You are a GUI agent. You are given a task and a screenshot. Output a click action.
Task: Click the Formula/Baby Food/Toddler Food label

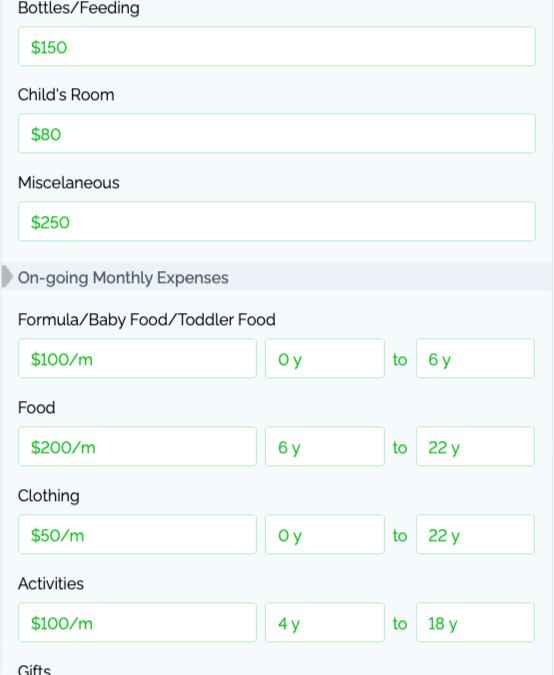pos(147,320)
